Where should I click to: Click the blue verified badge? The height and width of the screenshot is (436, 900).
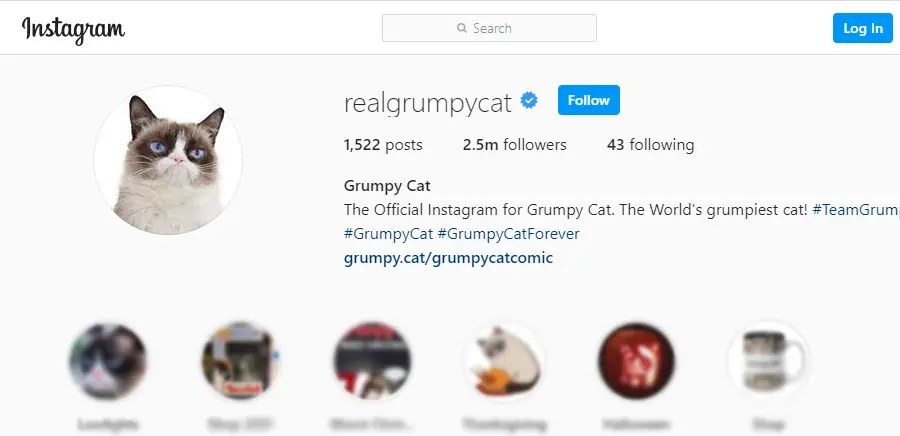[x=529, y=101]
